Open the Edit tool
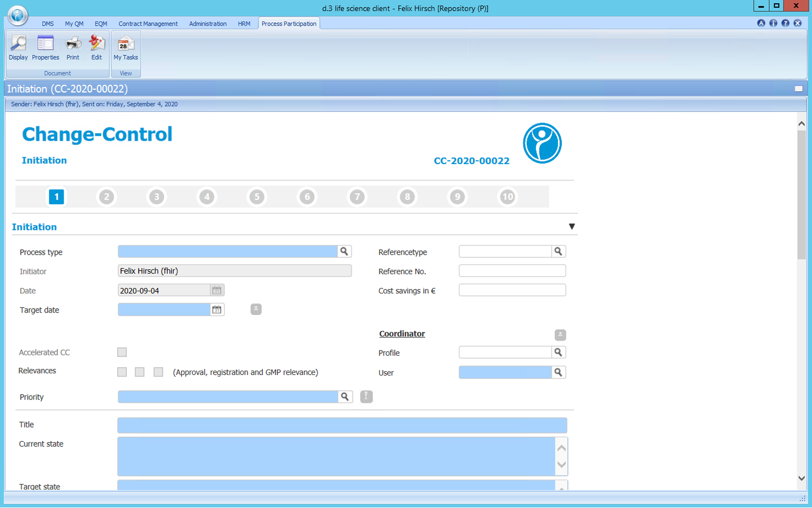The width and height of the screenshot is (812, 508). pos(96,47)
